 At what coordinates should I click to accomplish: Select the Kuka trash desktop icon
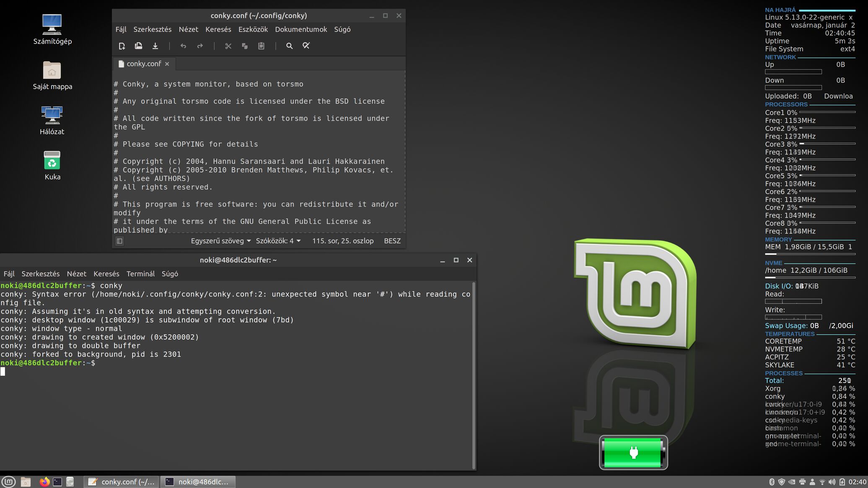[x=52, y=165]
